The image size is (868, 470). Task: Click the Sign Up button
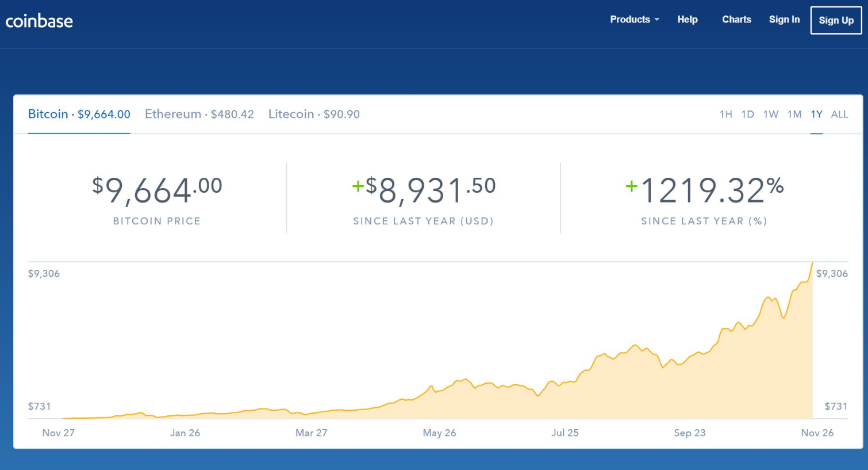click(x=836, y=20)
